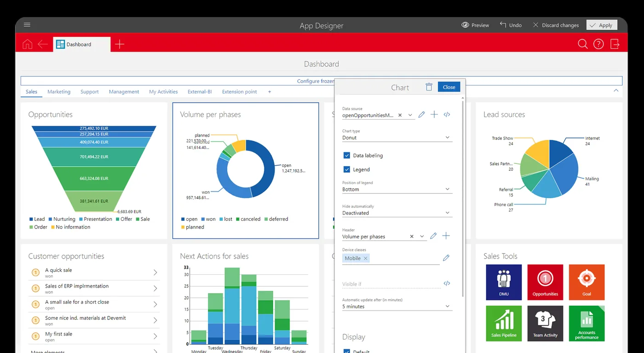The height and width of the screenshot is (353, 644).
Task: Switch to the Marketing tab
Action: pyautogui.click(x=59, y=92)
